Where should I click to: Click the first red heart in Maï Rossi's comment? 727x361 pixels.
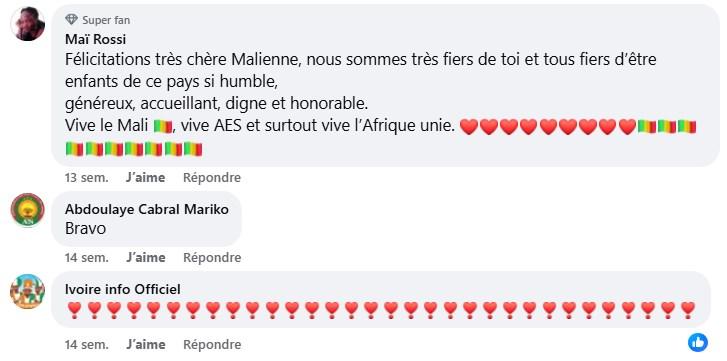(468, 127)
